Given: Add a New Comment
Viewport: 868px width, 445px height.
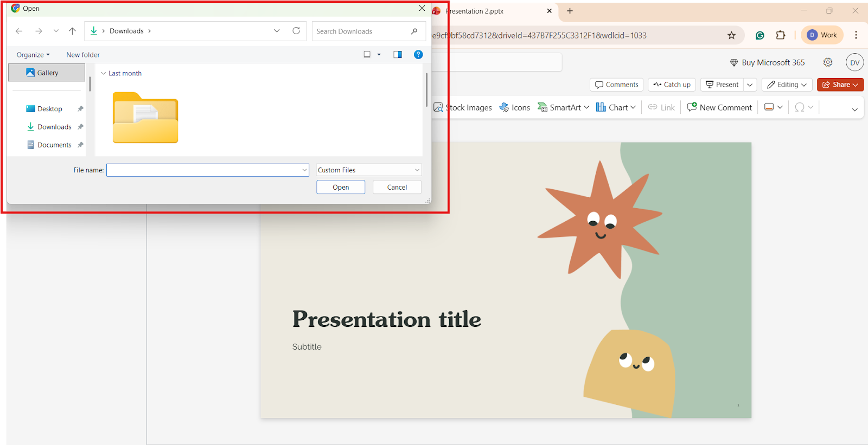Looking at the screenshot, I should [x=719, y=107].
